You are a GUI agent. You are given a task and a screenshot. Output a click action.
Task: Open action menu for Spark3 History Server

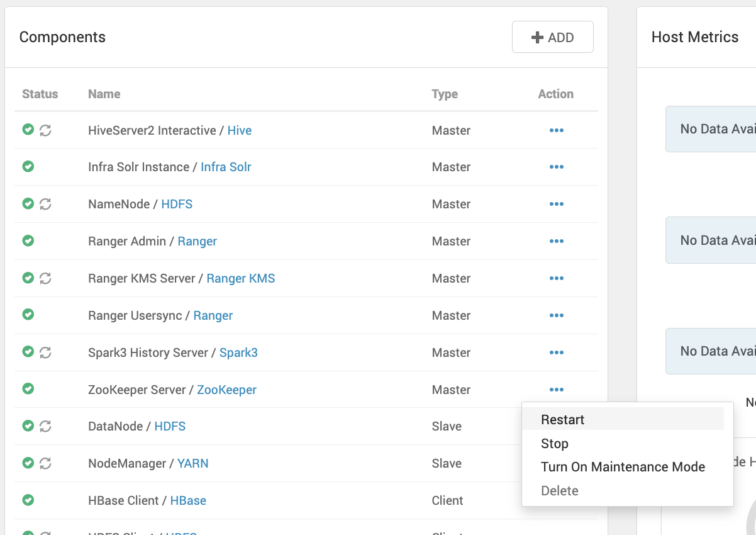coord(557,352)
